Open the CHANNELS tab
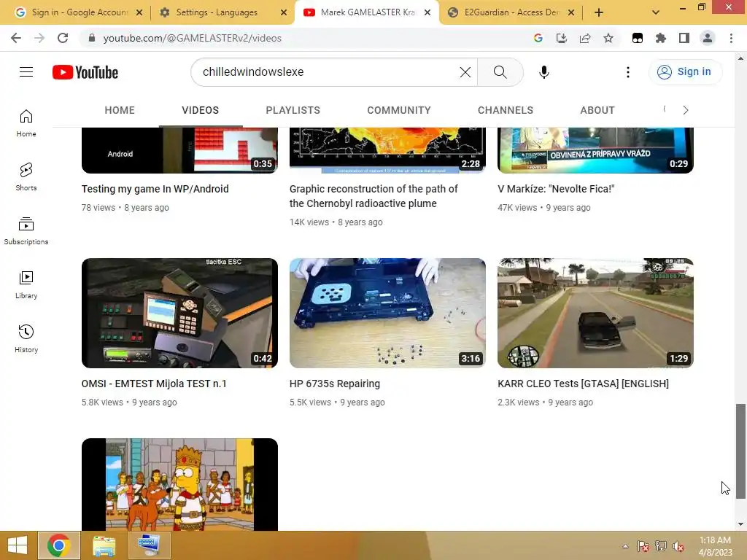Viewport: 747px width, 560px height. coord(506,110)
